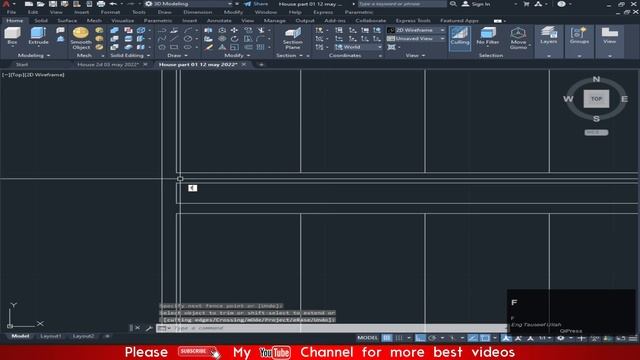Click the wrench customize icon beside command line

pyautogui.click(x=149, y=328)
